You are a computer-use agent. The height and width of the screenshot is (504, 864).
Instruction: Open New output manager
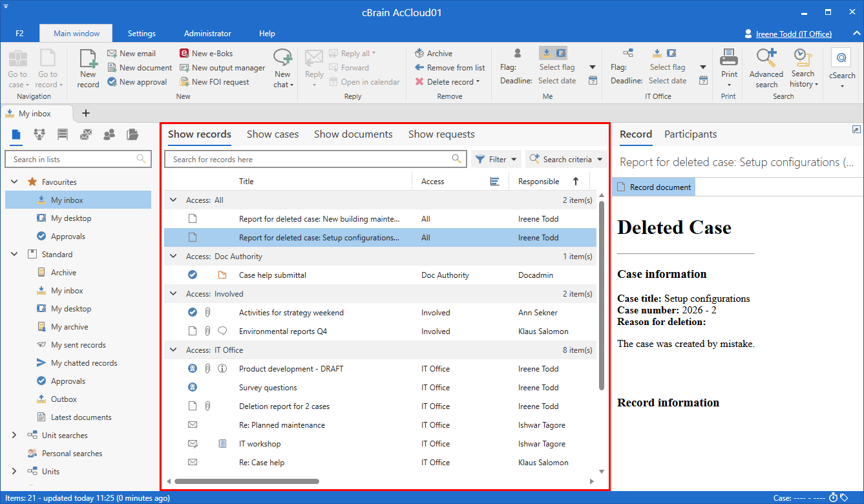(x=222, y=68)
